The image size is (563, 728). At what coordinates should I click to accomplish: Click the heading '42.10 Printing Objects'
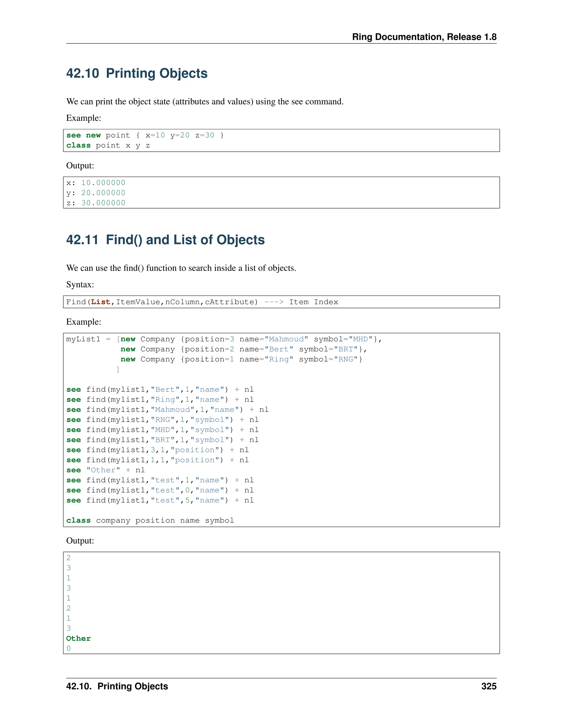click(x=137, y=73)
